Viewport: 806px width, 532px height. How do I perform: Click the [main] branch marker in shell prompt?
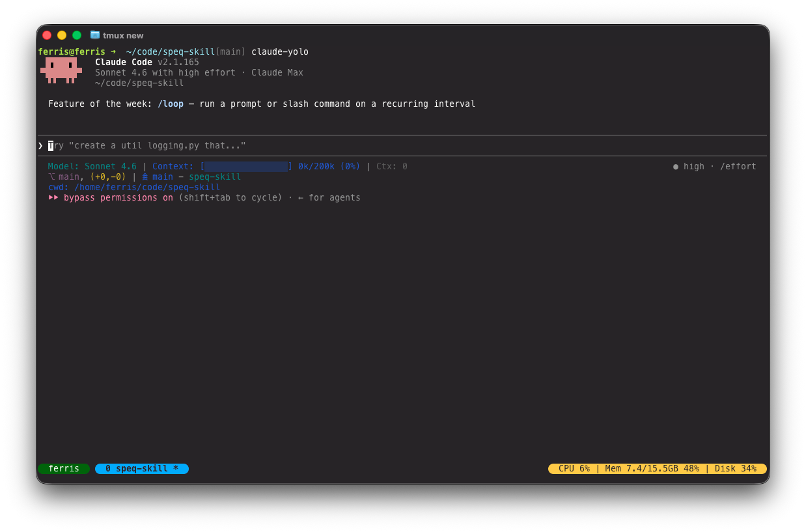point(230,51)
